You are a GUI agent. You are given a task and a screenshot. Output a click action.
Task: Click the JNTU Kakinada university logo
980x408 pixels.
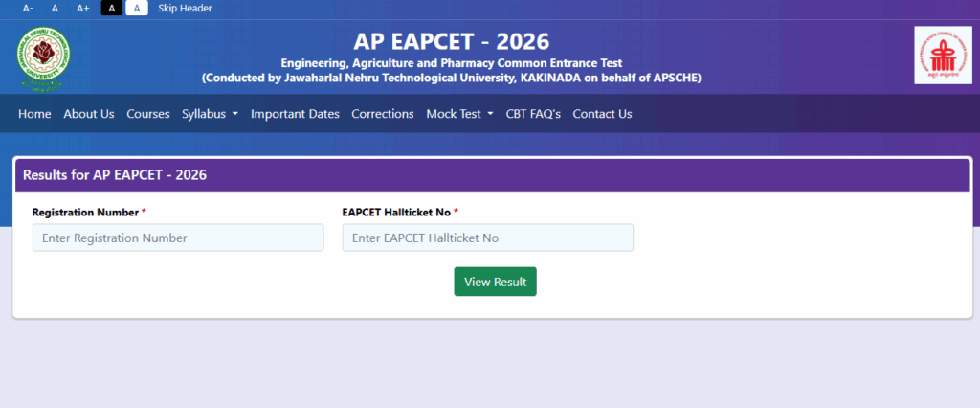click(x=44, y=58)
